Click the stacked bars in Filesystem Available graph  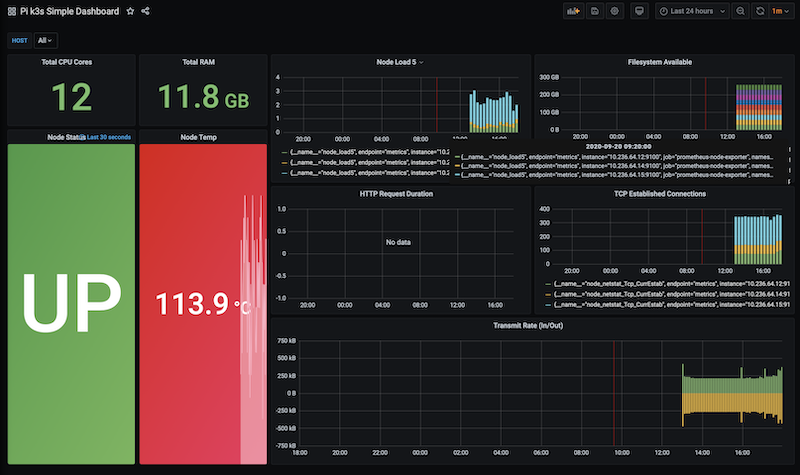coord(758,107)
